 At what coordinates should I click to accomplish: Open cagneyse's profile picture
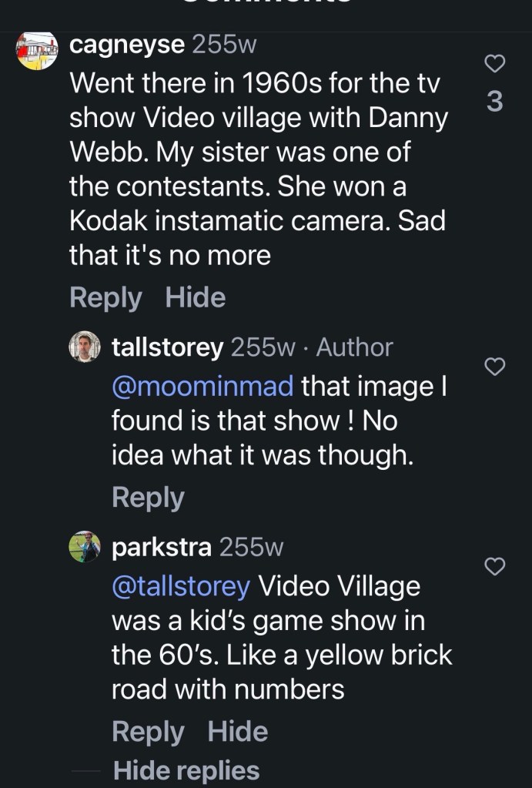click(38, 50)
